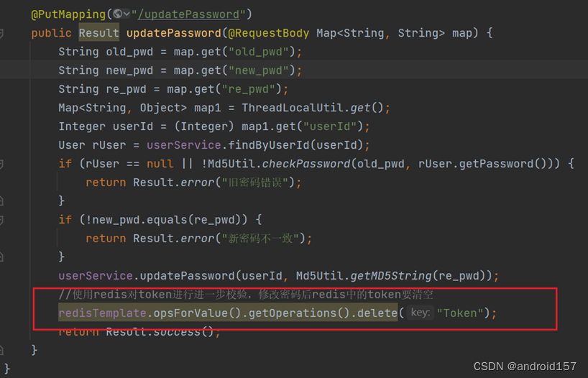The width and height of the screenshot is (588, 378).
Task: Click the comment line mentioning redis token
Action: pos(246,295)
